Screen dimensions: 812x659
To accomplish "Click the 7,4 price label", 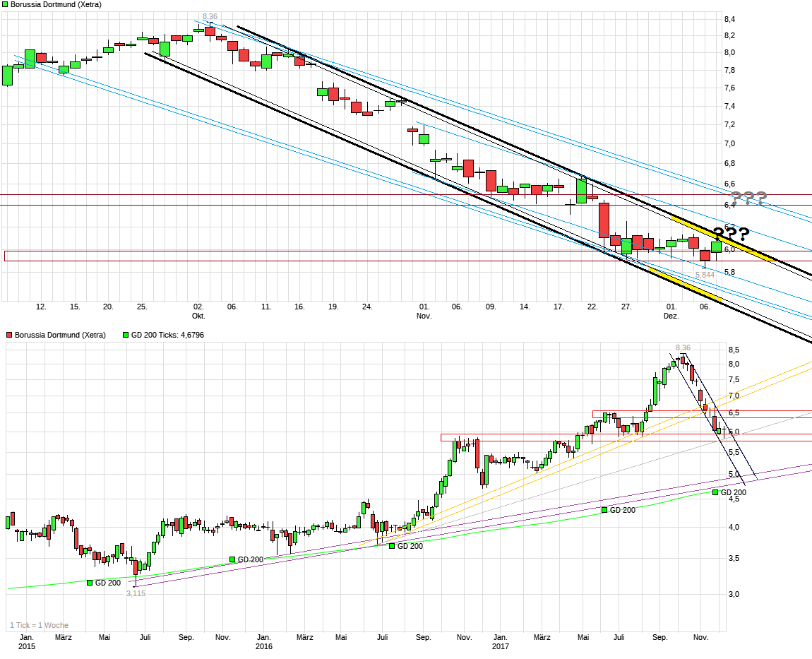I will [x=729, y=106].
